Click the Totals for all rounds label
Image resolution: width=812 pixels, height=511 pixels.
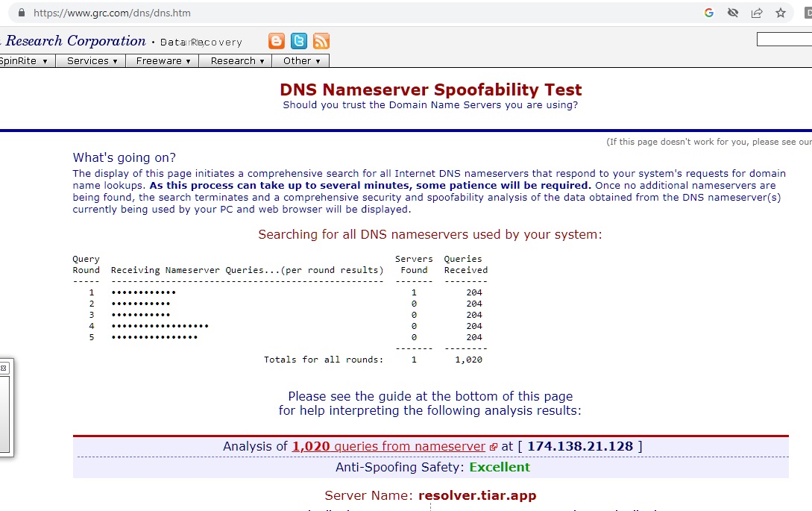click(x=324, y=360)
